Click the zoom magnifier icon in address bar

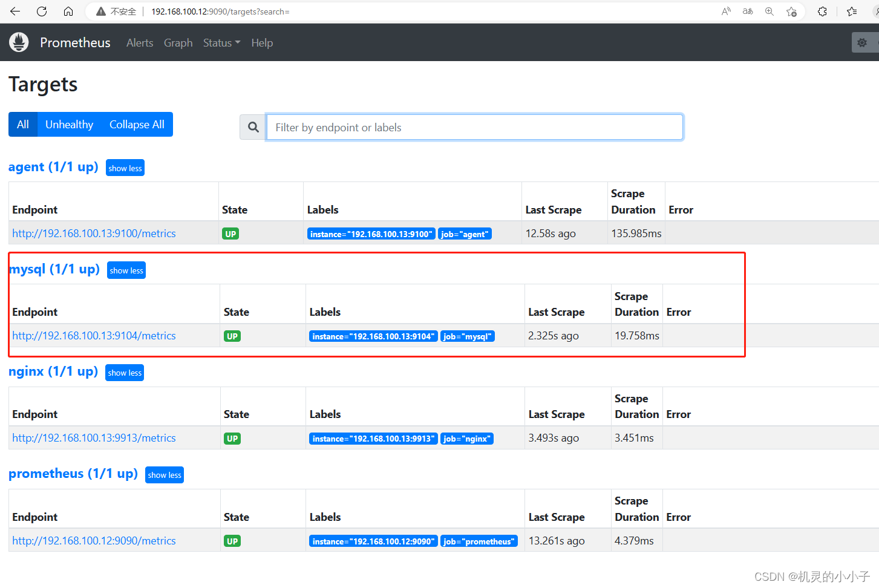pos(770,11)
